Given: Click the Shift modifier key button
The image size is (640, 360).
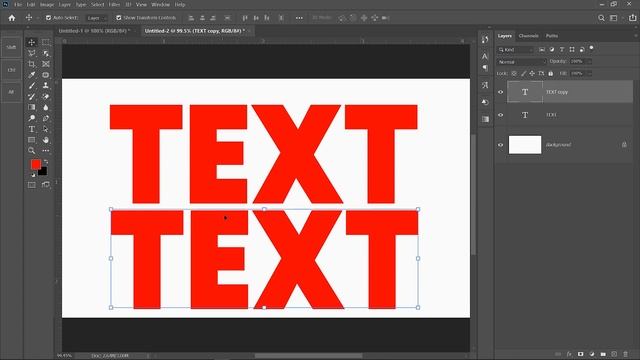Looking at the screenshot, I should [x=11, y=47].
